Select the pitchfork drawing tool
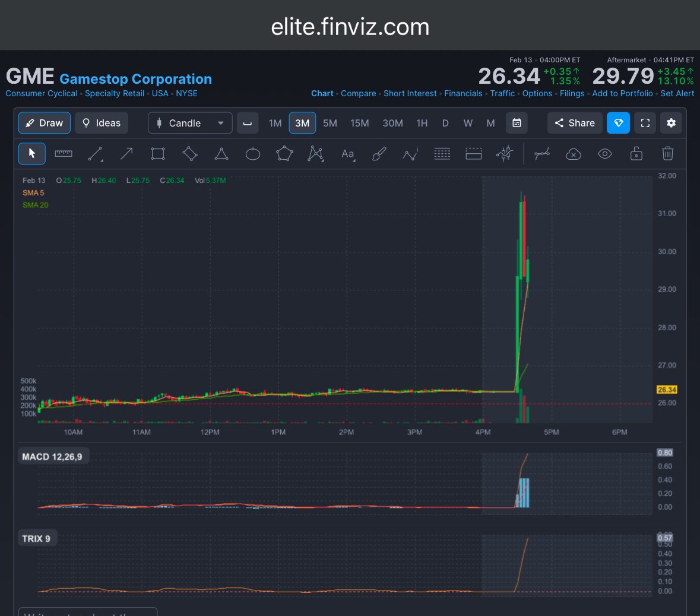This screenshot has height=616, width=700. tap(505, 154)
